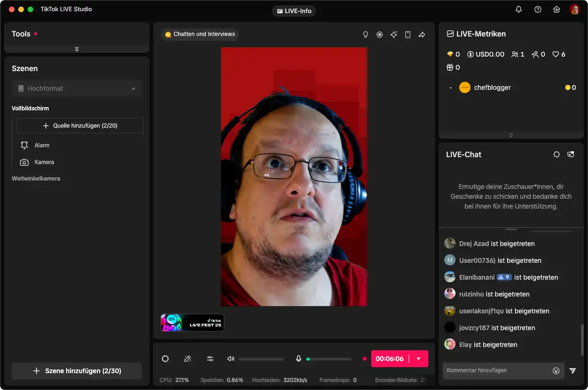Click Szene hinzufügen button
588x390 pixels.
click(x=77, y=371)
